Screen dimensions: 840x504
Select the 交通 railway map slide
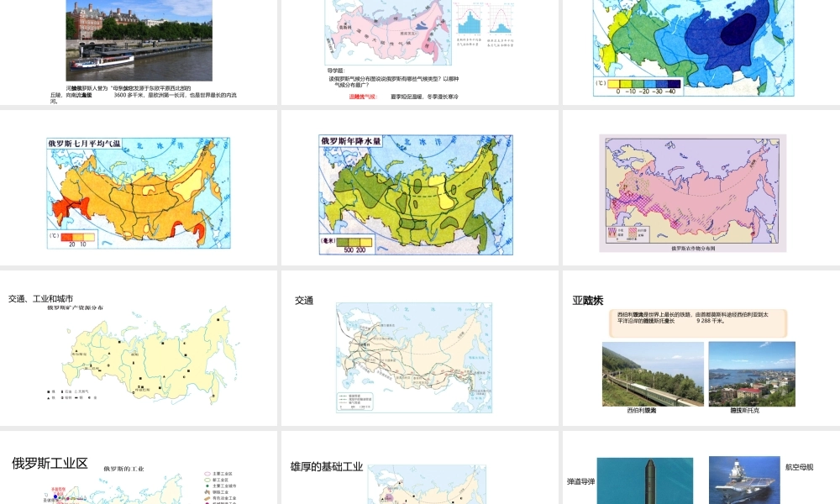[419, 348]
